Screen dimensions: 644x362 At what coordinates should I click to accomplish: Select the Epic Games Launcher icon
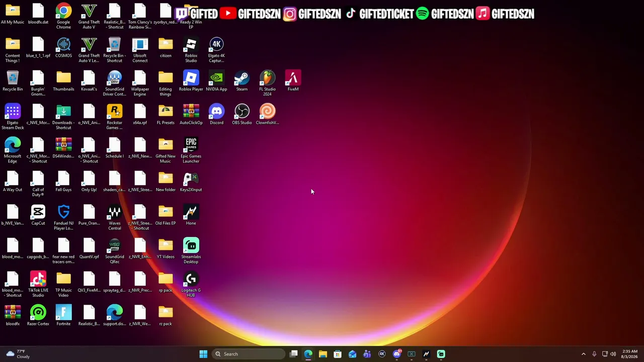pyautogui.click(x=191, y=150)
